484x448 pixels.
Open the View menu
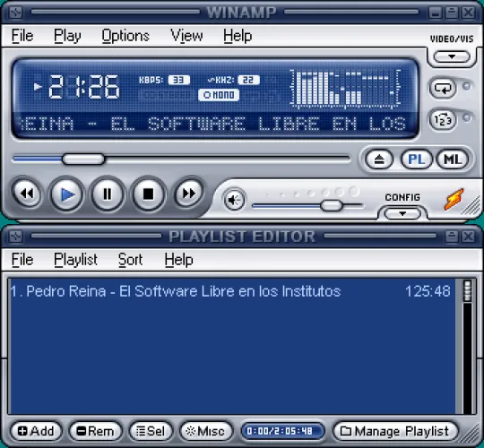coord(186,36)
